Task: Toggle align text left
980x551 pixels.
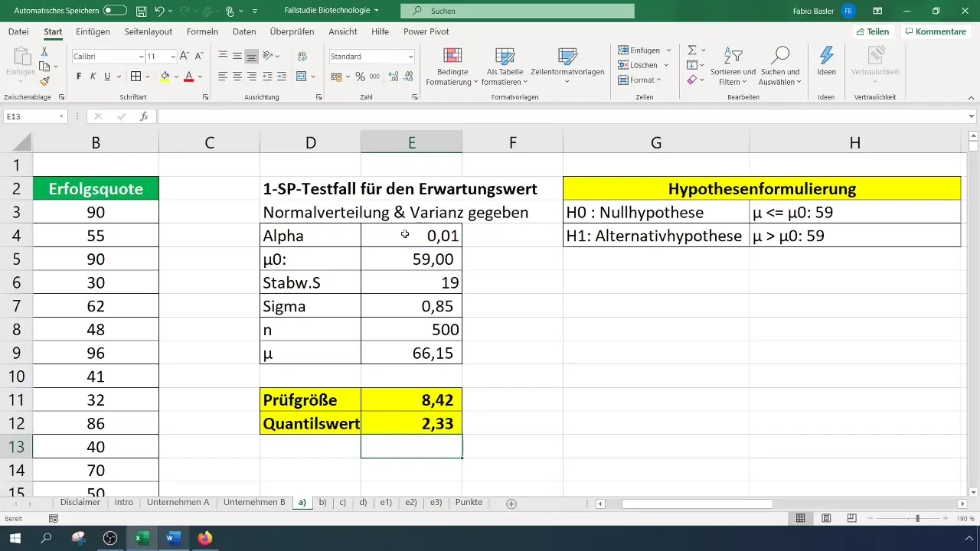Action: click(x=223, y=77)
